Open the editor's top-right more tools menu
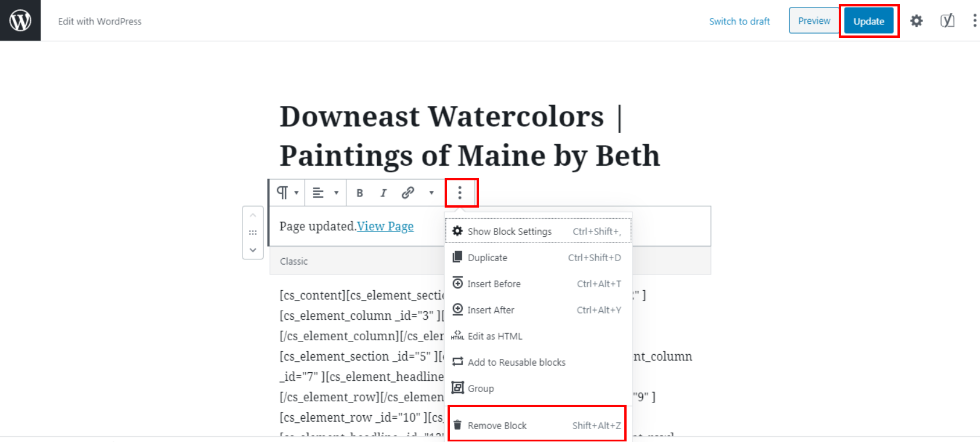980x442 pixels. pos(974,21)
